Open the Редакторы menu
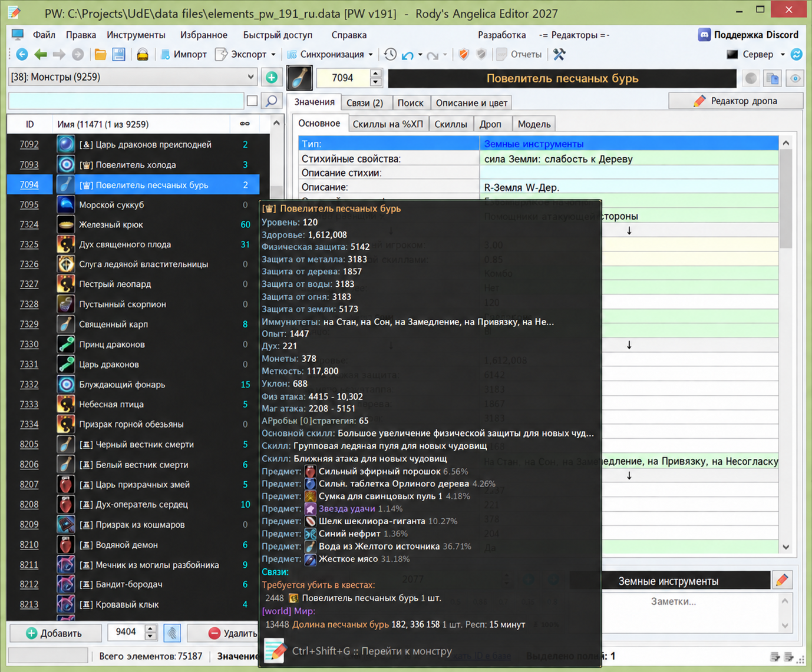Viewport: 812px width, 672px height. click(574, 35)
